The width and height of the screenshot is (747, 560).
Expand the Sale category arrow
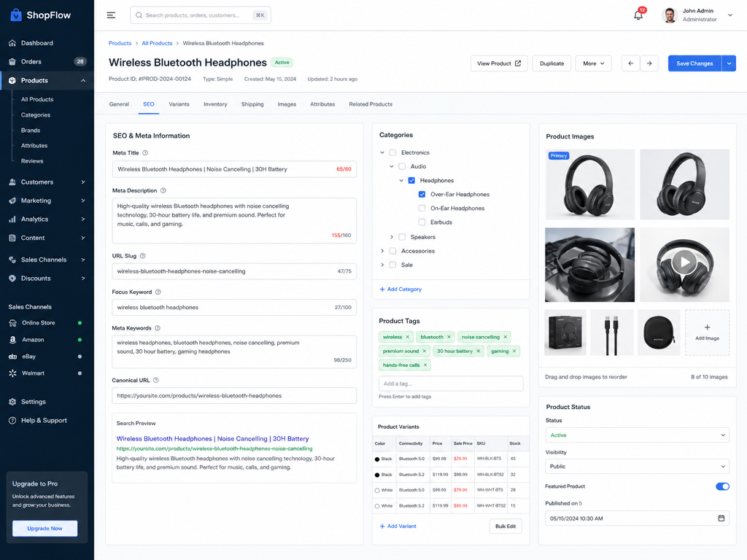pyautogui.click(x=382, y=265)
